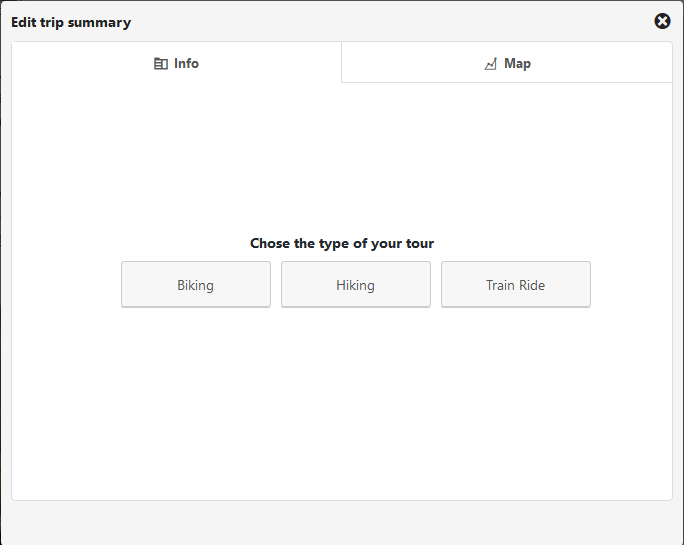Click the X circle icon in the dialog header
The image size is (684, 545).
point(662,21)
